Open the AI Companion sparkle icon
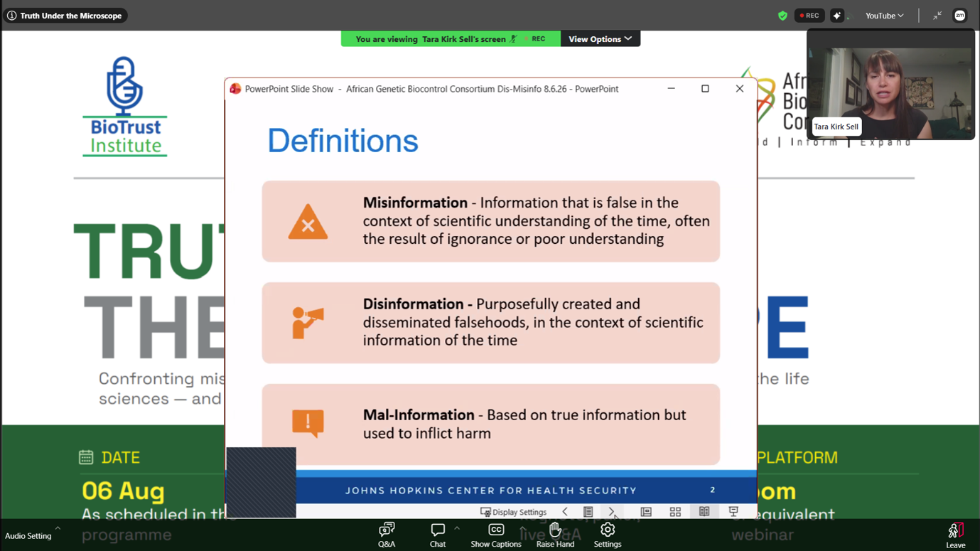The width and height of the screenshot is (980, 551). coord(837,16)
